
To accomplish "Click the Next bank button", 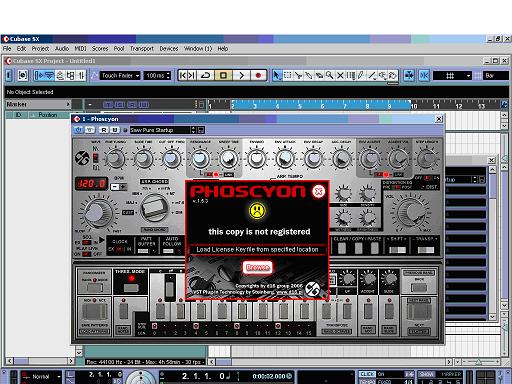I will tap(419, 312).
